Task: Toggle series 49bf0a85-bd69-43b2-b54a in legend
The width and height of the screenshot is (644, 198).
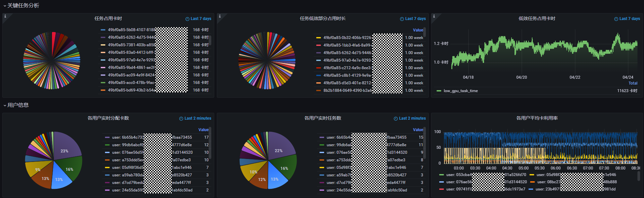Action: click(132, 90)
